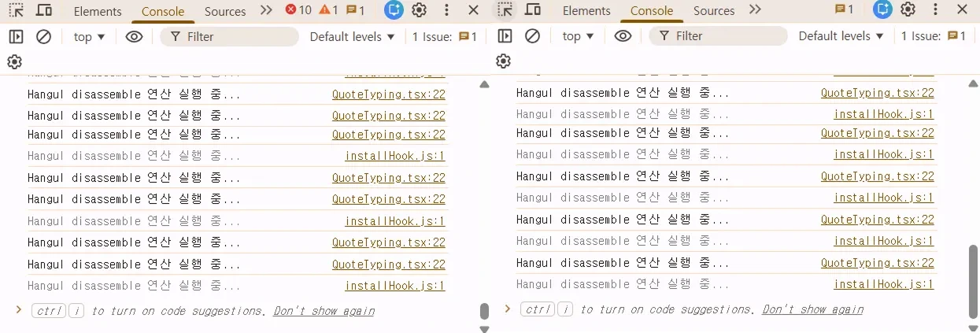Toggle device toolbar icon in right DevTools
This screenshot has width=980, height=333.
pyautogui.click(x=533, y=10)
